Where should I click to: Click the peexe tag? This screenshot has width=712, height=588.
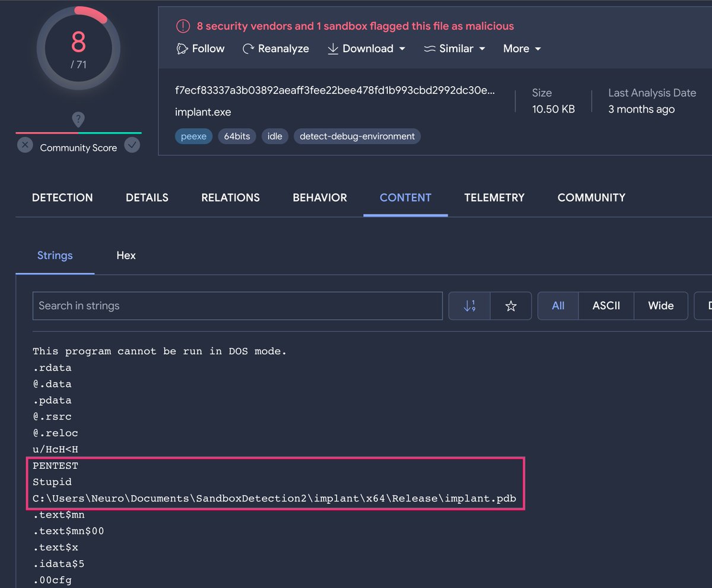pos(193,136)
